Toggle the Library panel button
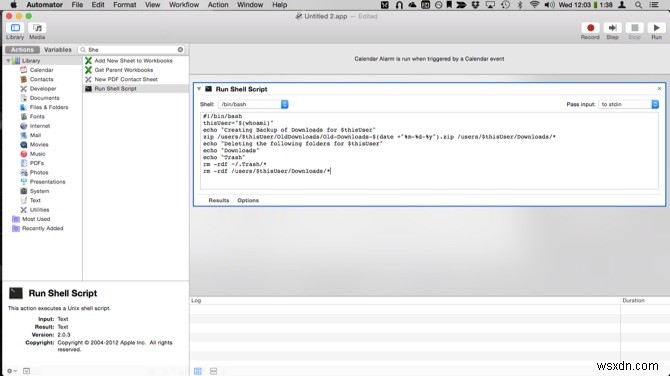 [x=15, y=28]
